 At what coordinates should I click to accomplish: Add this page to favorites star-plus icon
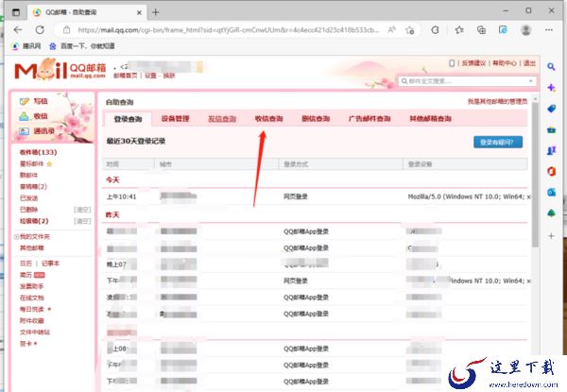[410, 30]
